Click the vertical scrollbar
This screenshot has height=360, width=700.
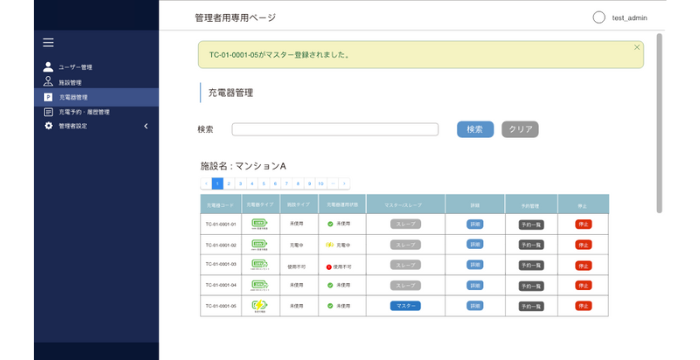(659, 123)
